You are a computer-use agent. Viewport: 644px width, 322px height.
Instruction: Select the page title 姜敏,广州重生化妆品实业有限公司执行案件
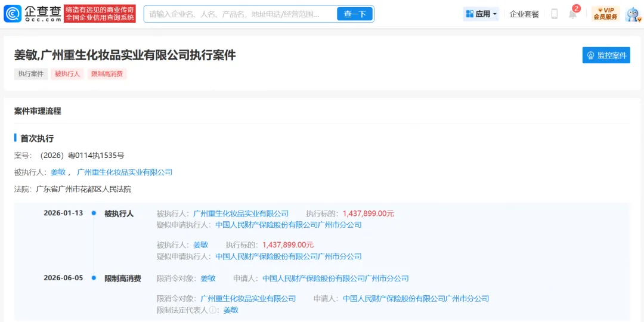(x=125, y=55)
